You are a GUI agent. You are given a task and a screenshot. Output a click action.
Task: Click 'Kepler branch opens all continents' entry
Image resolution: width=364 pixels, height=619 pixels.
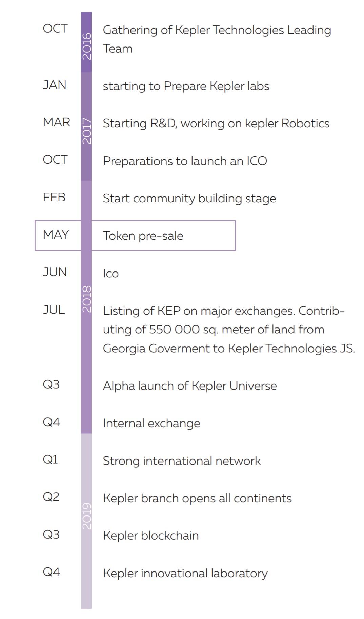point(197,498)
